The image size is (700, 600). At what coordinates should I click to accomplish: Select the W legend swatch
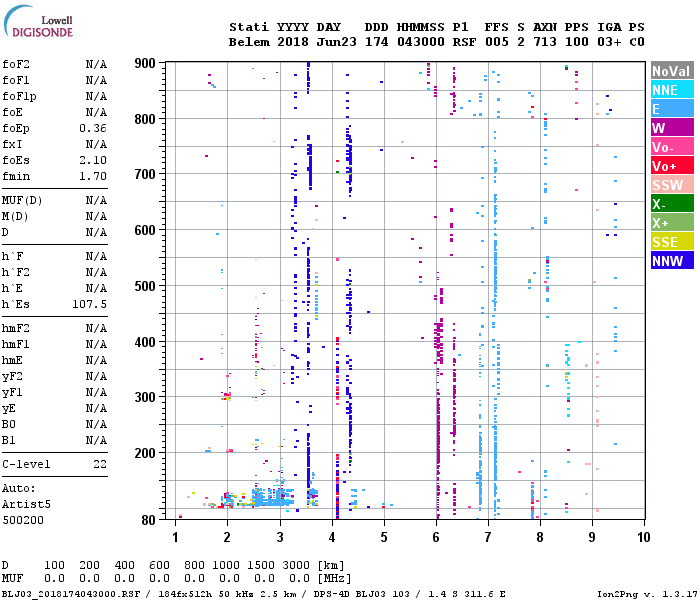(x=672, y=128)
